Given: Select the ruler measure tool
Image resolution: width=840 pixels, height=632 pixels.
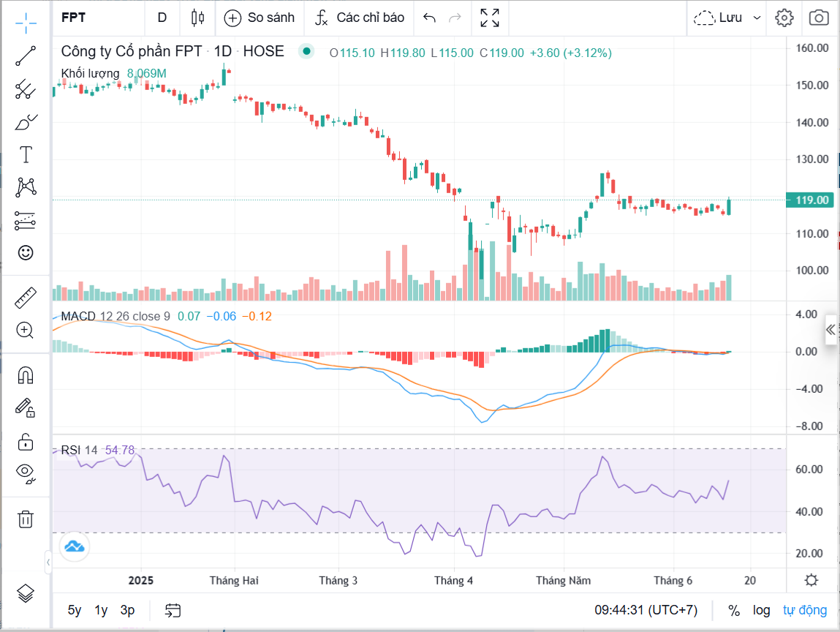Looking at the screenshot, I should point(26,298).
